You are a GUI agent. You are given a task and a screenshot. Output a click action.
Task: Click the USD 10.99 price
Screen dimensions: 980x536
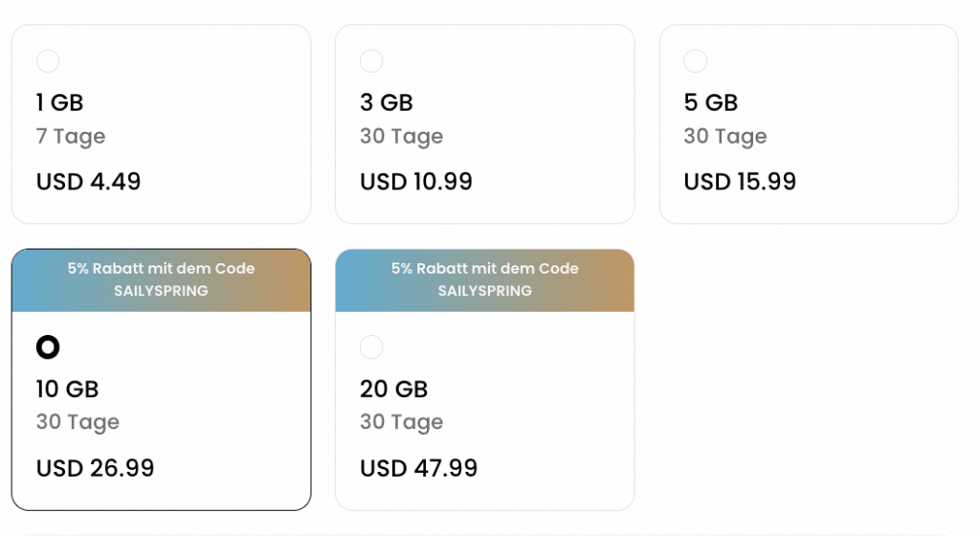click(x=416, y=182)
